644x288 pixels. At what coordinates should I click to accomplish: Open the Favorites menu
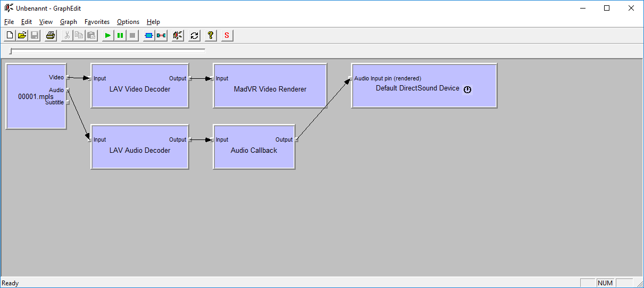(97, 22)
